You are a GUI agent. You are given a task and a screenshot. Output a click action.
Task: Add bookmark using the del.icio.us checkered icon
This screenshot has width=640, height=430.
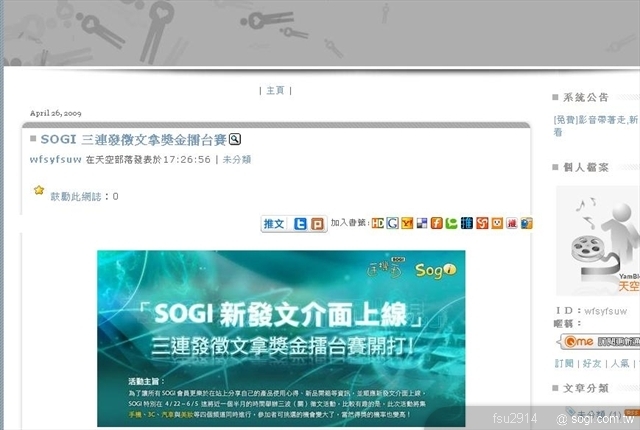pyautogui.click(x=422, y=223)
